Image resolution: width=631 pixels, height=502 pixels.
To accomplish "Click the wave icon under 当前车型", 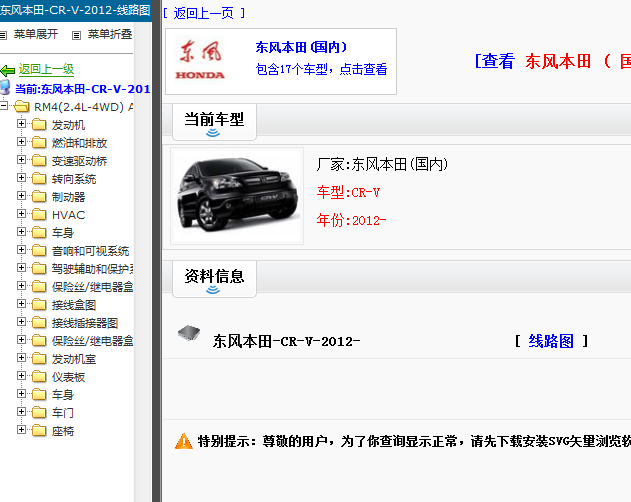I will [x=213, y=133].
